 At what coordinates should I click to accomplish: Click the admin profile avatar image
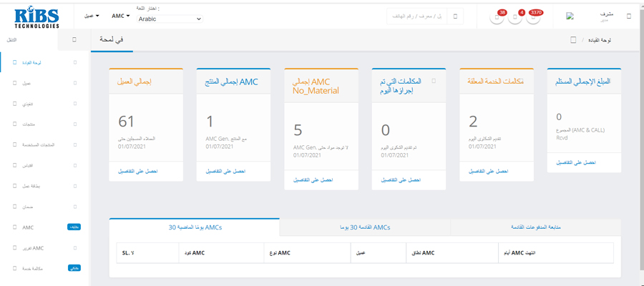point(570,16)
